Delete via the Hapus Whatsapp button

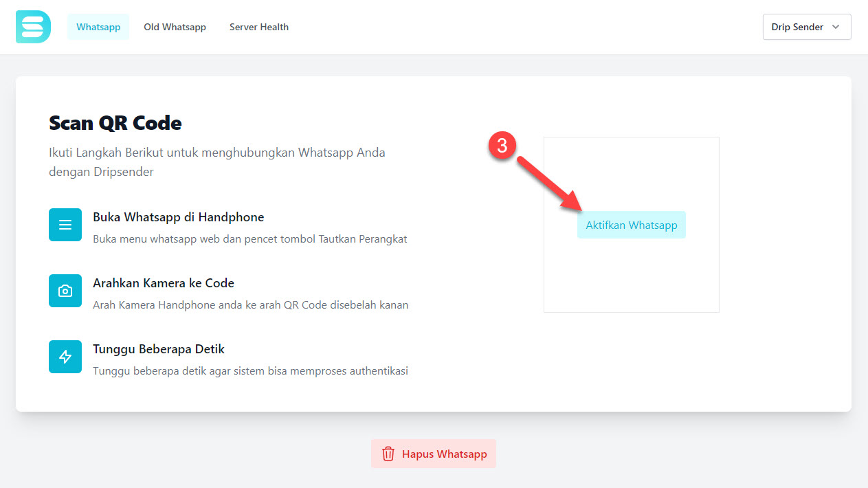click(434, 454)
